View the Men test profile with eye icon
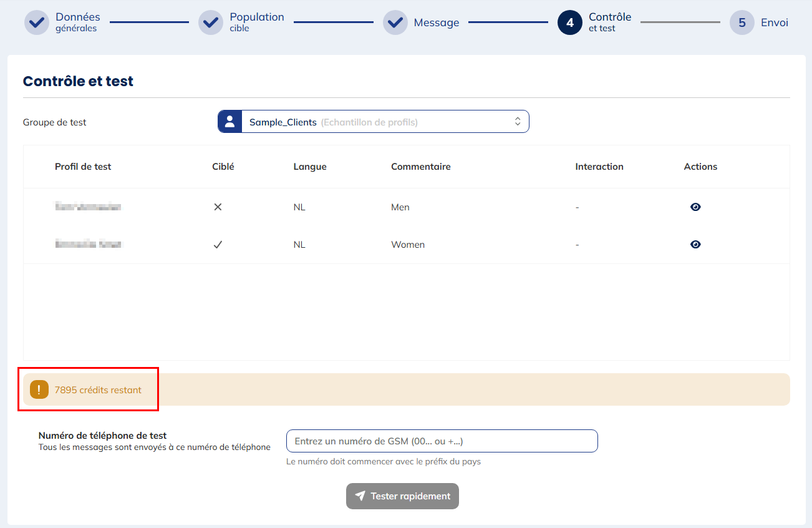This screenshot has width=812, height=528. click(695, 207)
